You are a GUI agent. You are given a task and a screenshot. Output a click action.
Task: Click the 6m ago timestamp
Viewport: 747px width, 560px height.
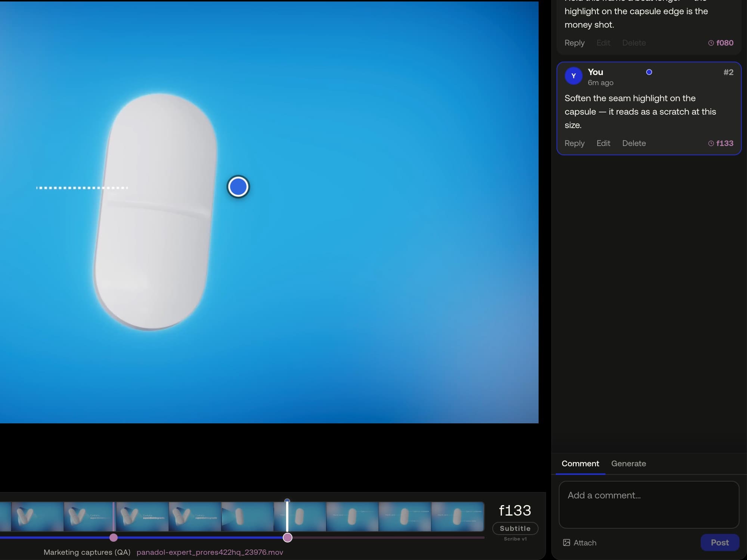click(601, 83)
